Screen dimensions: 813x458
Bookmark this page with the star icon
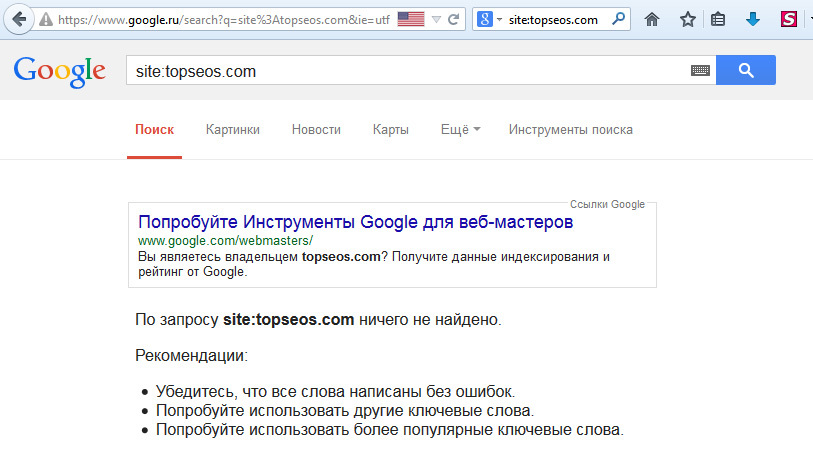[688, 20]
